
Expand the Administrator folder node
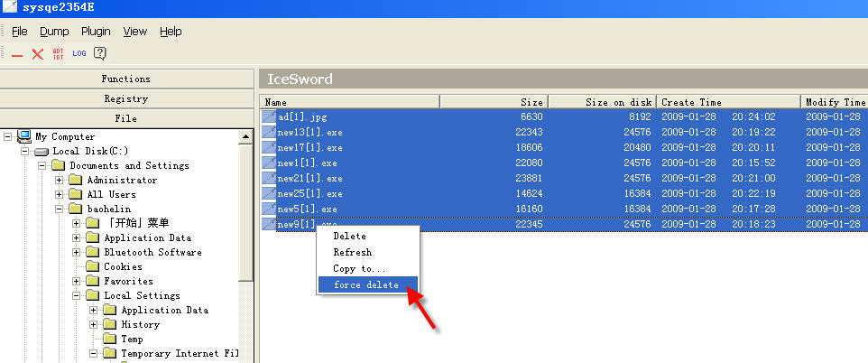coord(60,180)
